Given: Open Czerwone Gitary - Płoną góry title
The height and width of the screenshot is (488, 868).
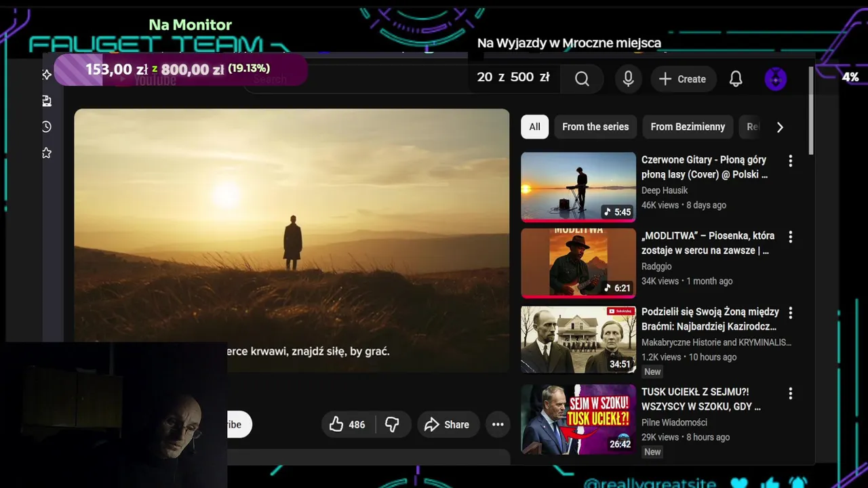Looking at the screenshot, I should pos(705,167).
